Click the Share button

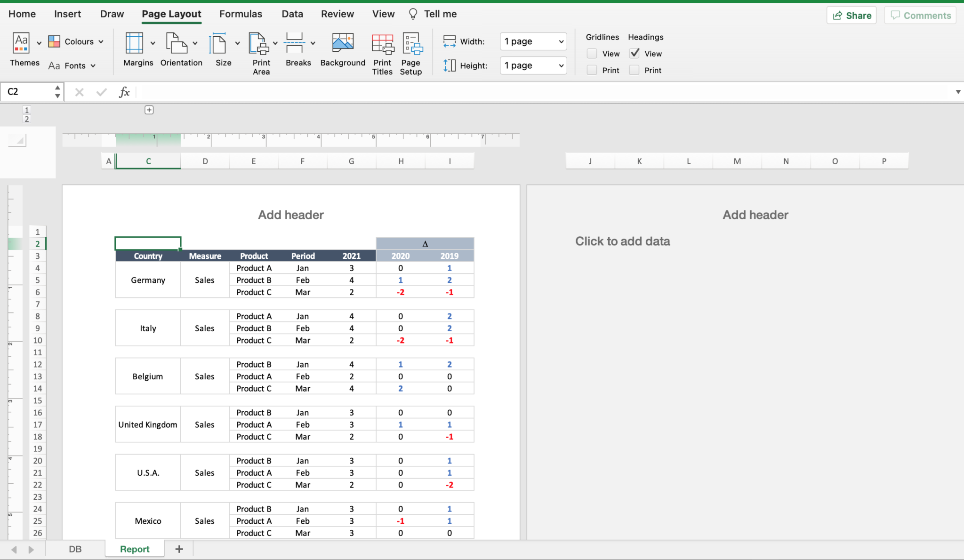pyautogui.click(x=852, y=15)
